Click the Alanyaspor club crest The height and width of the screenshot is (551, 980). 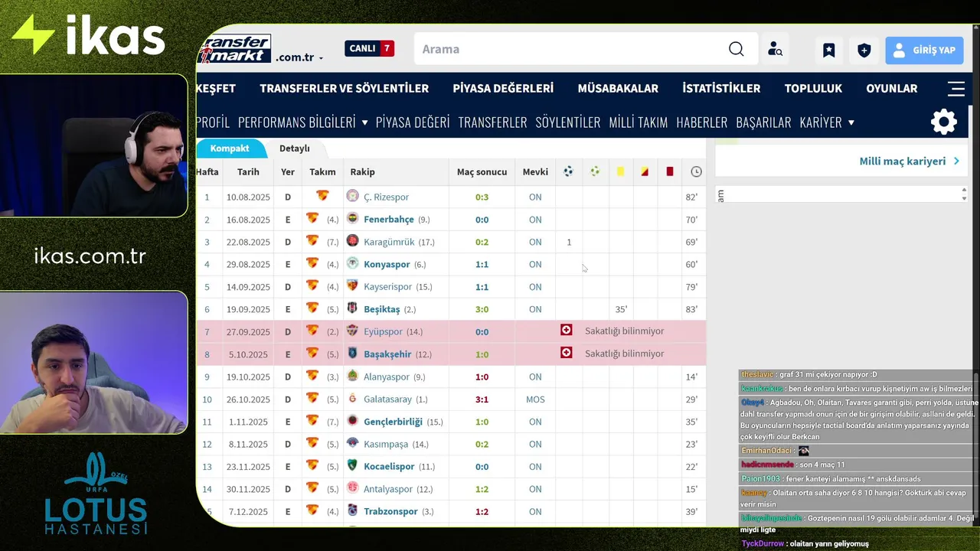tap(352, 376)
